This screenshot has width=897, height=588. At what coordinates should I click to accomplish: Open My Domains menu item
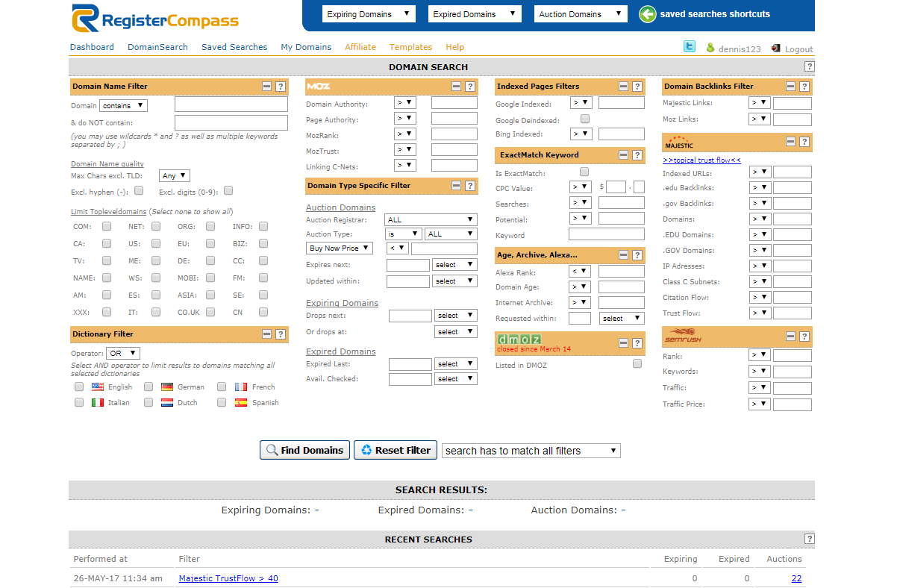pyautogui.click(x=306, y=47)
